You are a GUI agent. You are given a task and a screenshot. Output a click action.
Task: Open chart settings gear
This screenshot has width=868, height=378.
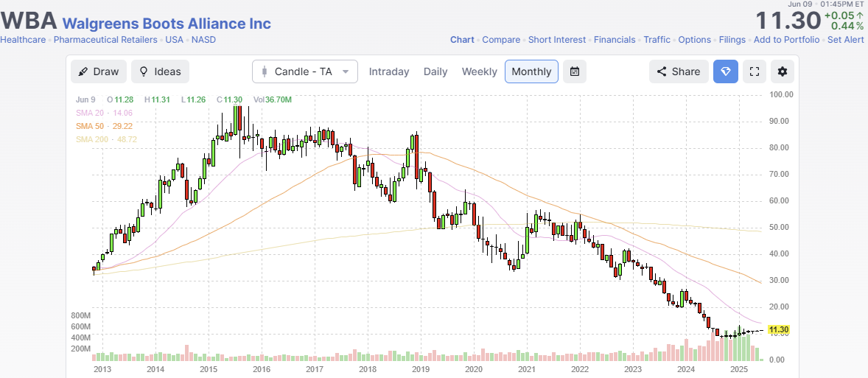pyautogui.click(x=783, y=71)
